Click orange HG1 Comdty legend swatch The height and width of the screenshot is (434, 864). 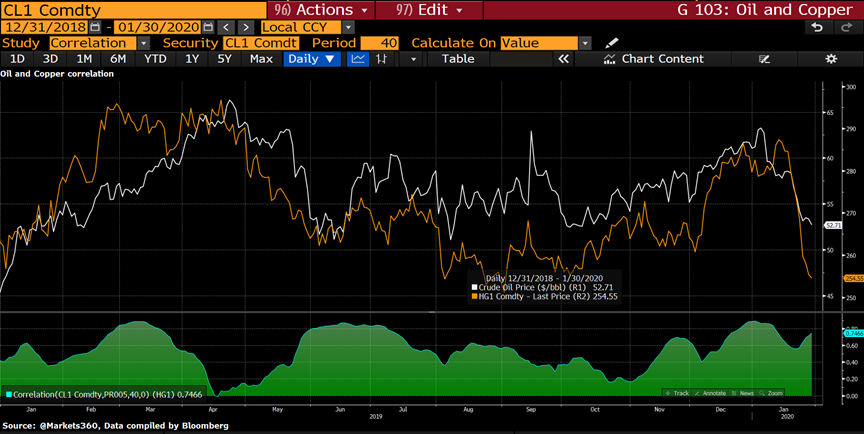[x=474, y=296]
